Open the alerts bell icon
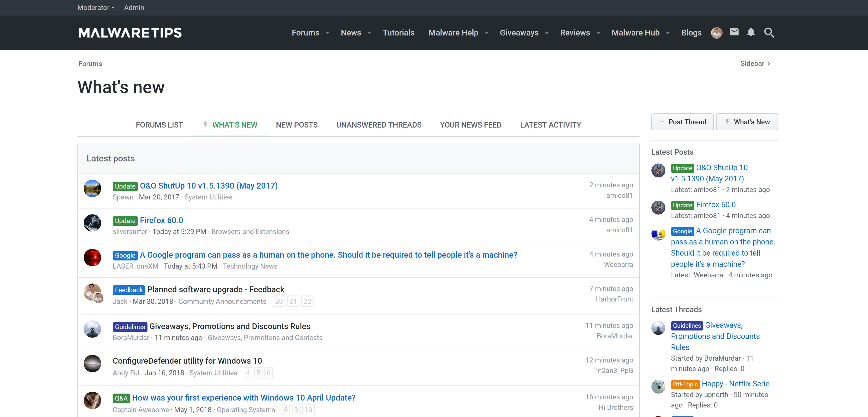The width and height of the screenshot is (868, 417). click(x=751, y=32)
